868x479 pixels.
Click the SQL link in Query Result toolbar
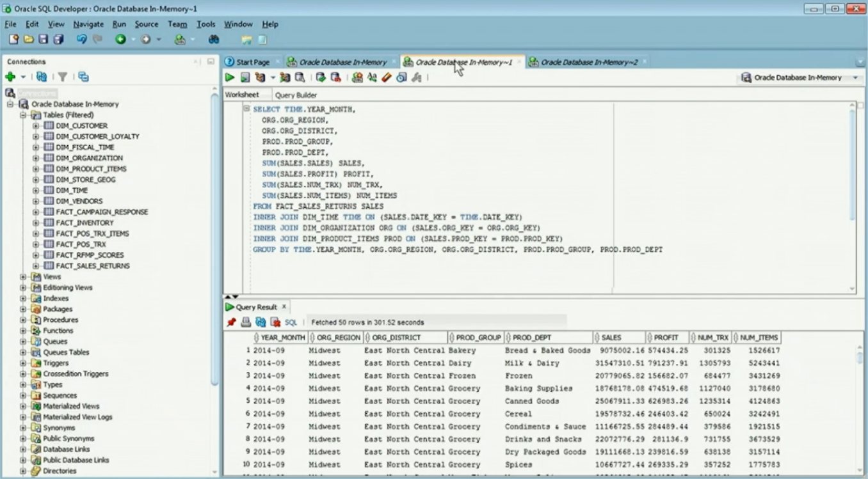point(291,322)
